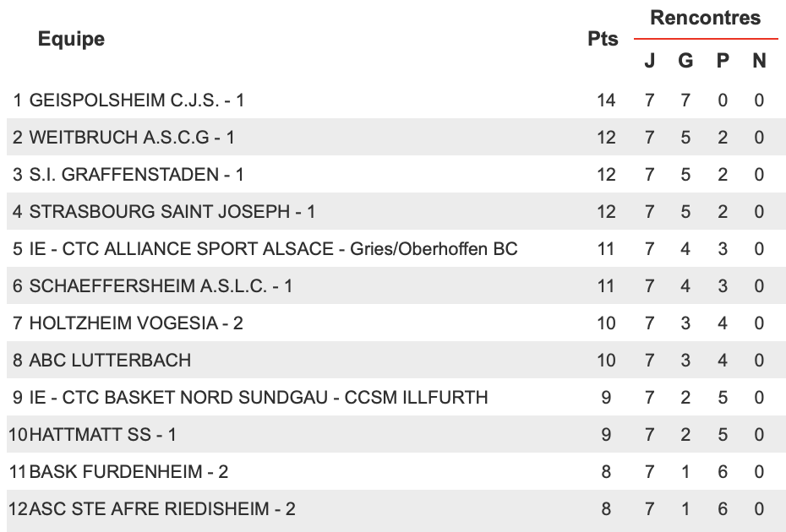Select the N draws column header
786x532 pixels.
click(759, 61)
